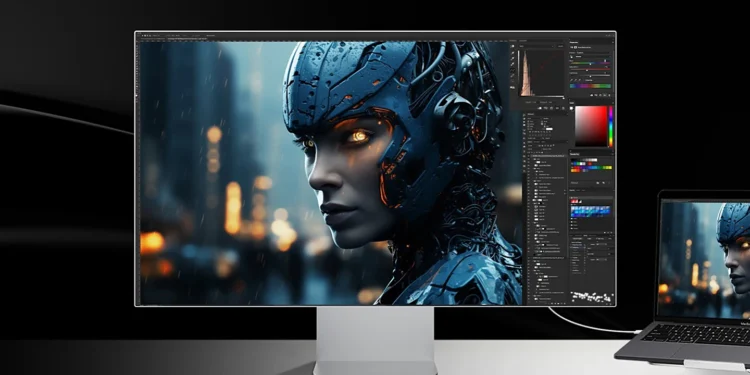The image size is (750, 375).
Task: Select the edit points curve tool
Action: coord(512,70)
